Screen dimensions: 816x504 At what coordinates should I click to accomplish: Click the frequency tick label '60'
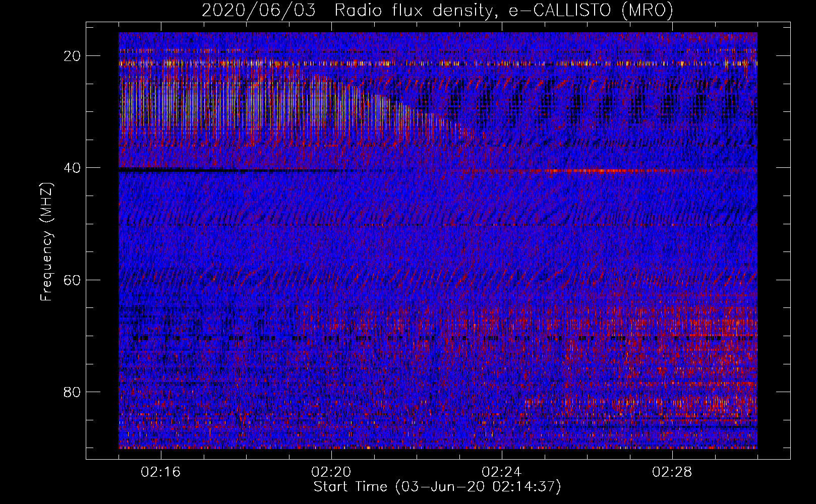click(x=73, y=280)
